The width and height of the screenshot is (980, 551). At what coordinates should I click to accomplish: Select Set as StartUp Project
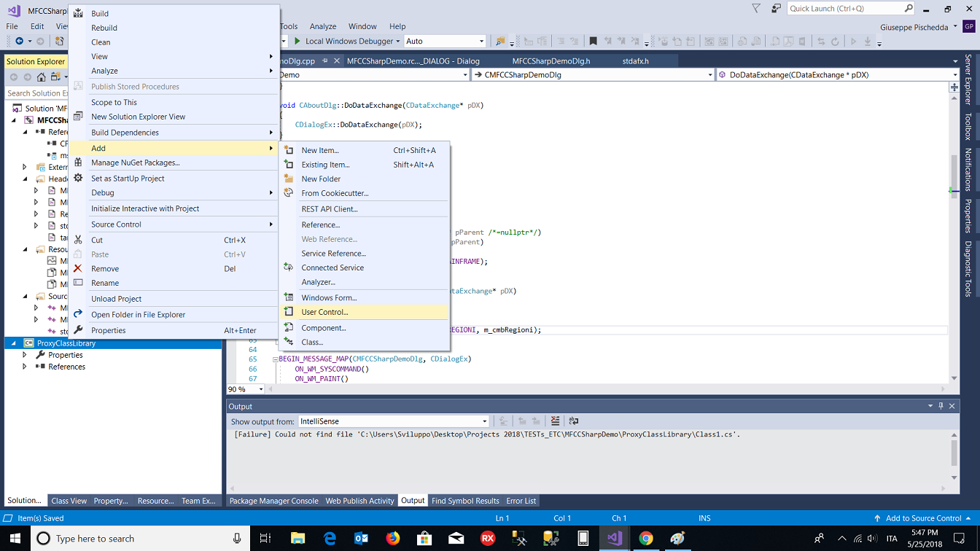(174, 178)
